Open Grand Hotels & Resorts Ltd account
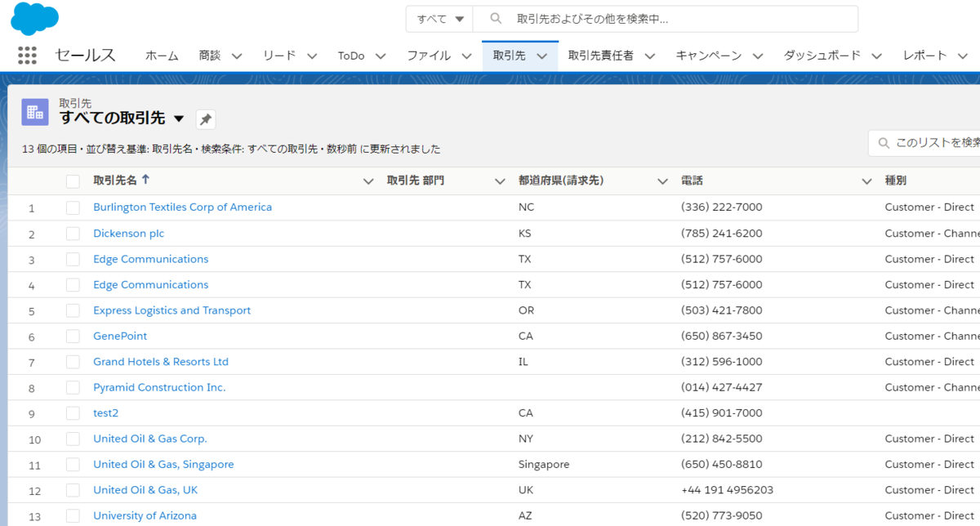980x526 pixels. point(161,362)
